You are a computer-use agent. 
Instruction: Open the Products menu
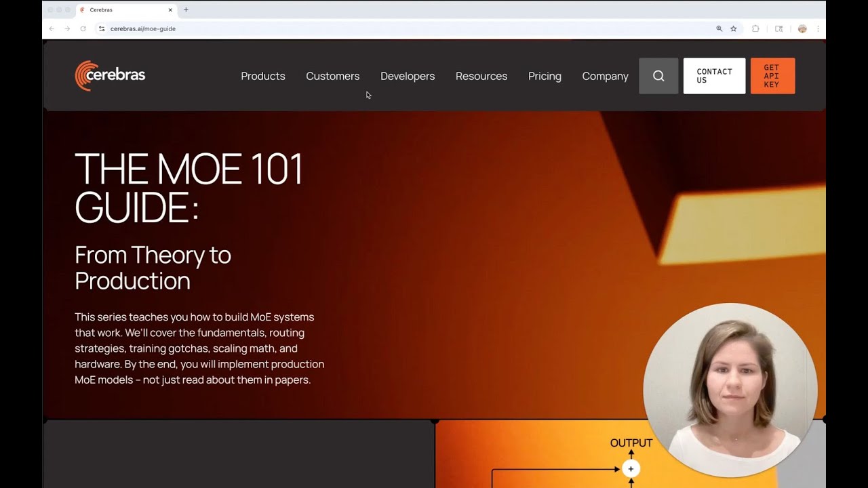pos(263,76)
